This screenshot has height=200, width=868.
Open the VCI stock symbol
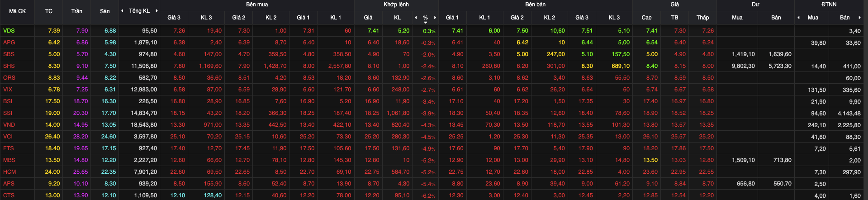(x=8, y=137)
